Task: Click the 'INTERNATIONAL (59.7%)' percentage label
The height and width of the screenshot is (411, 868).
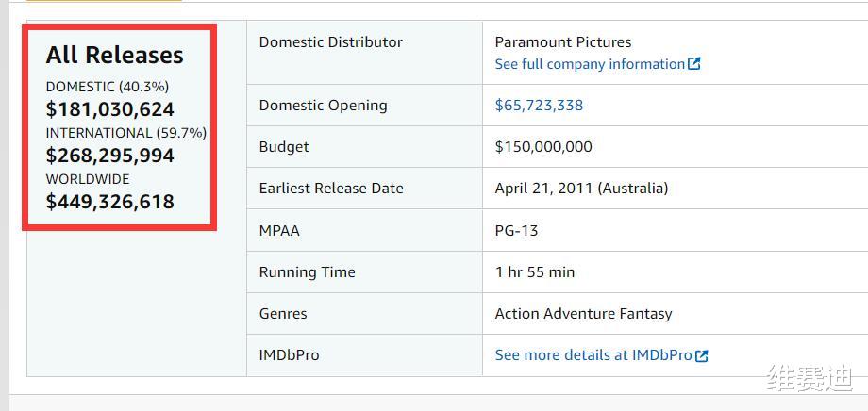Action: (125, 133)
